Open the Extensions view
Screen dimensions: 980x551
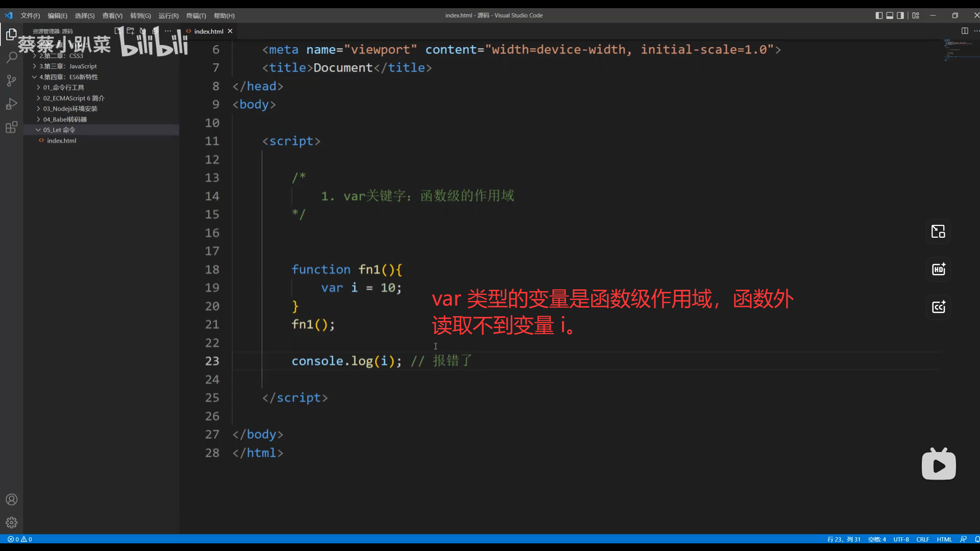11,127
